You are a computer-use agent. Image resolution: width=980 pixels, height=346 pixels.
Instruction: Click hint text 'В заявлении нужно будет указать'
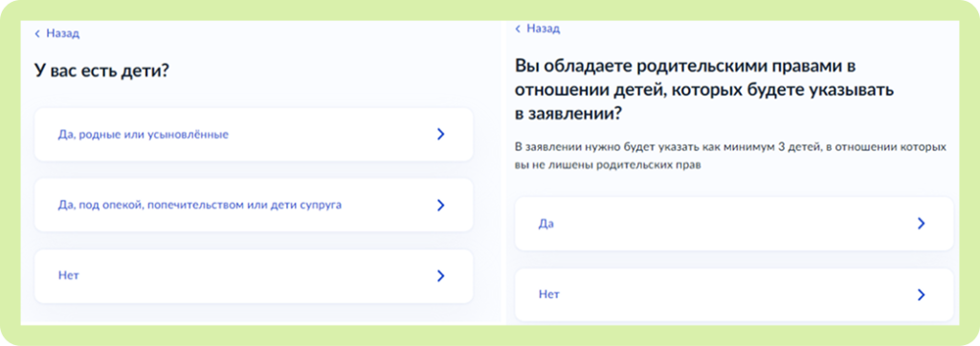[730, 157]
